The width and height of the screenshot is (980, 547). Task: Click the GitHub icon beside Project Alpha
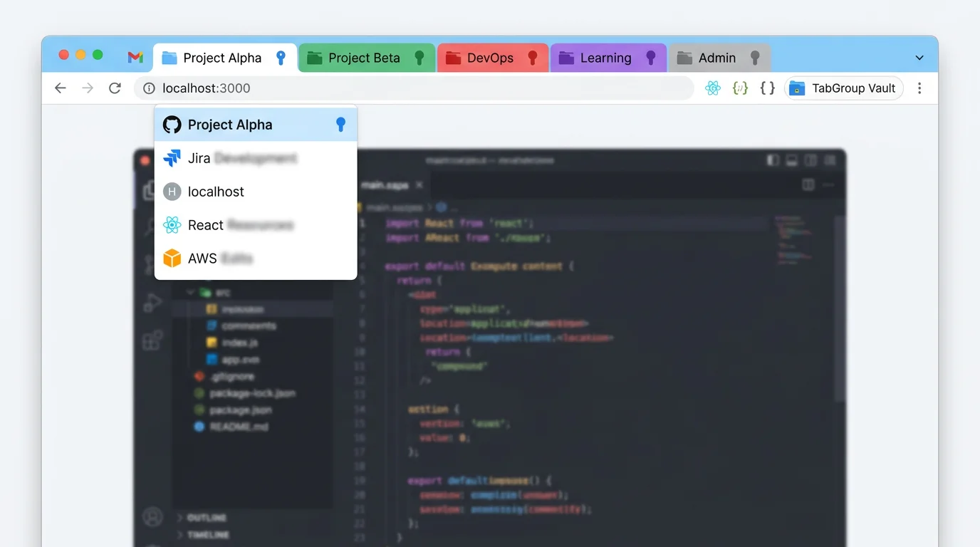tap(172, 124)
